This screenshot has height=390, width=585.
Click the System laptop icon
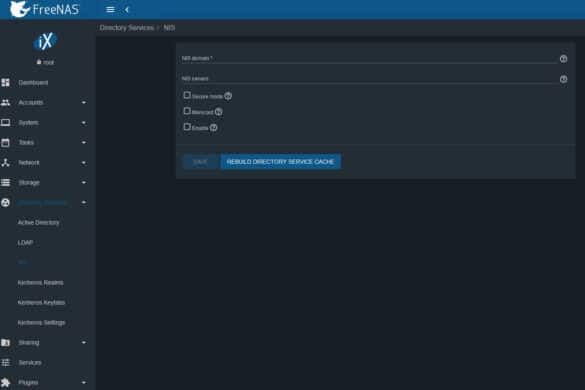pyautogui.click(x=6, y=122)
